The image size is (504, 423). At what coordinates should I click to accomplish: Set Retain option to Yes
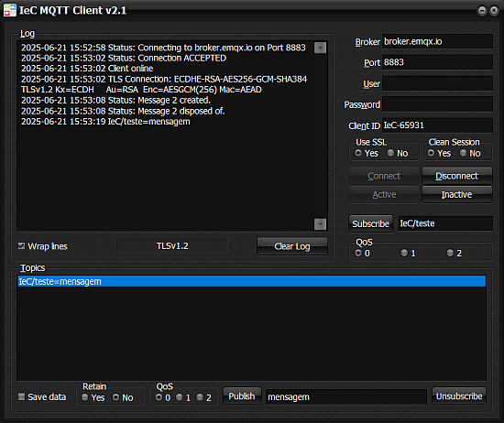85,397
